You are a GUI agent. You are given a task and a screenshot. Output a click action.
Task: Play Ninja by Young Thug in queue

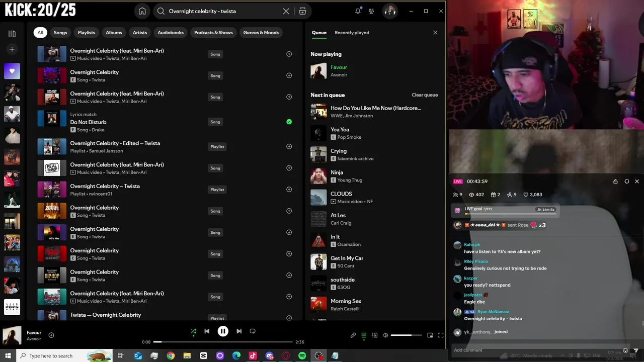[374, 176]
